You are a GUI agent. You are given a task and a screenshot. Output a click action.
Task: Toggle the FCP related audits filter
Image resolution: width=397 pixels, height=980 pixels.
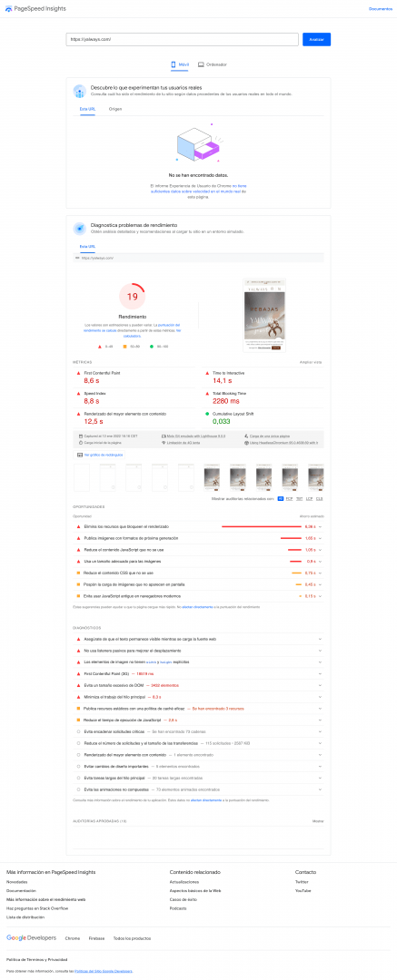290,499
